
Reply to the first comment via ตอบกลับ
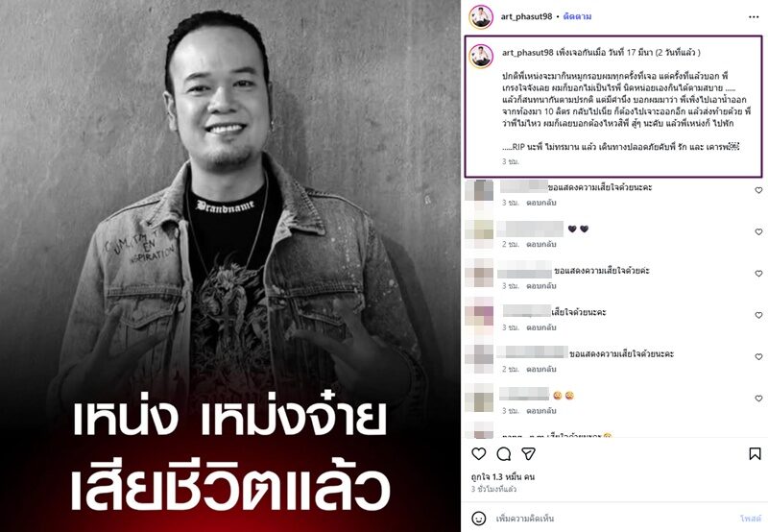pyautogui.click(x=541, y=203)
